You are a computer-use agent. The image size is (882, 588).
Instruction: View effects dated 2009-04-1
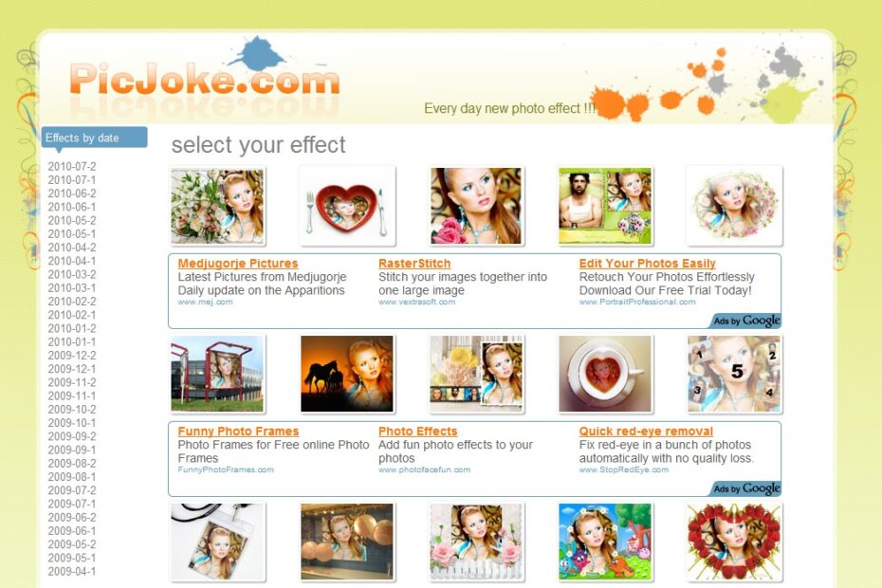pos(72,572)
